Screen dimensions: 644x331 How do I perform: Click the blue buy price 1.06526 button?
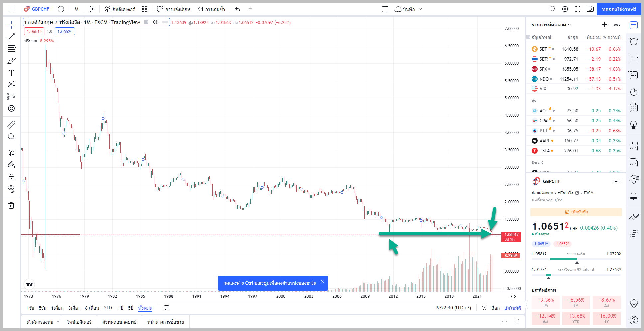pyautogui.click(x=65, y=31)
